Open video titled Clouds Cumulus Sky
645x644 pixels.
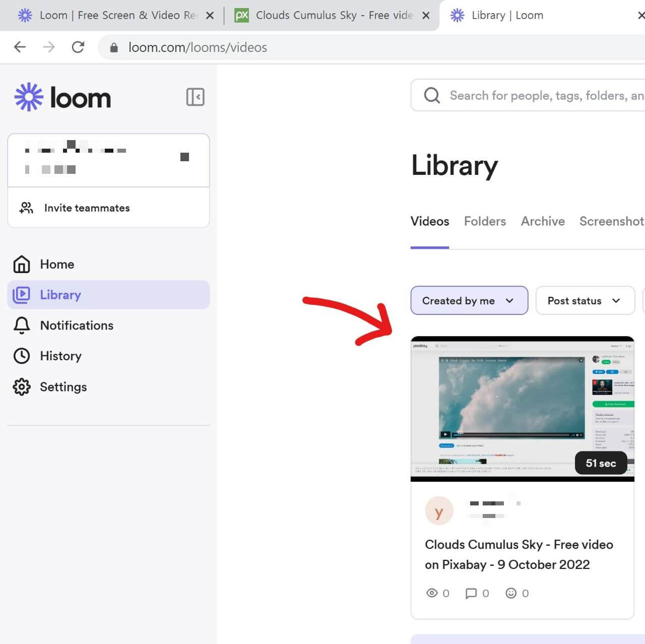(519, 554)
